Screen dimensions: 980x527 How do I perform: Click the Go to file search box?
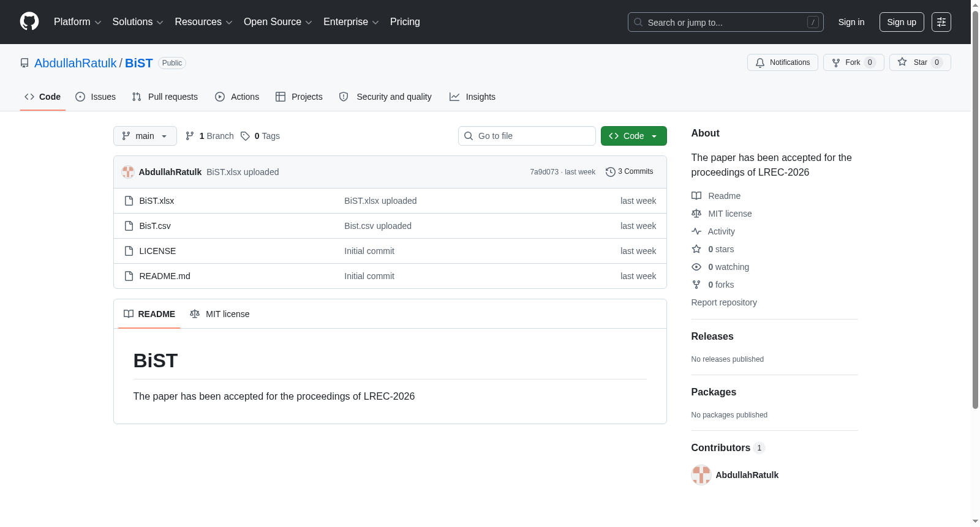(x=527, y=136)
